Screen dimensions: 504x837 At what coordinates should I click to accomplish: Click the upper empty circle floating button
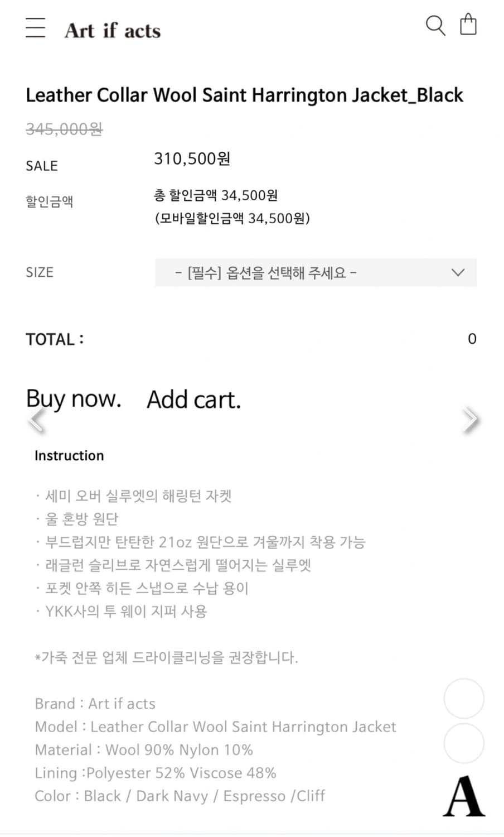point(464,699)
